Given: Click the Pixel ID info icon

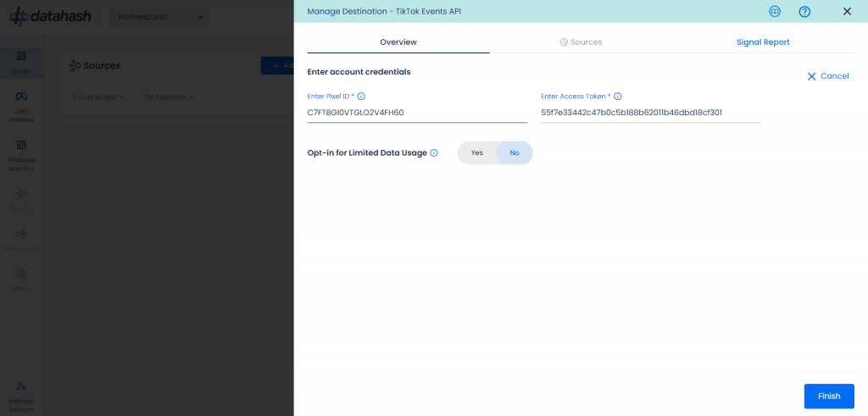Looking at the screenshot, I should [361, 97].
